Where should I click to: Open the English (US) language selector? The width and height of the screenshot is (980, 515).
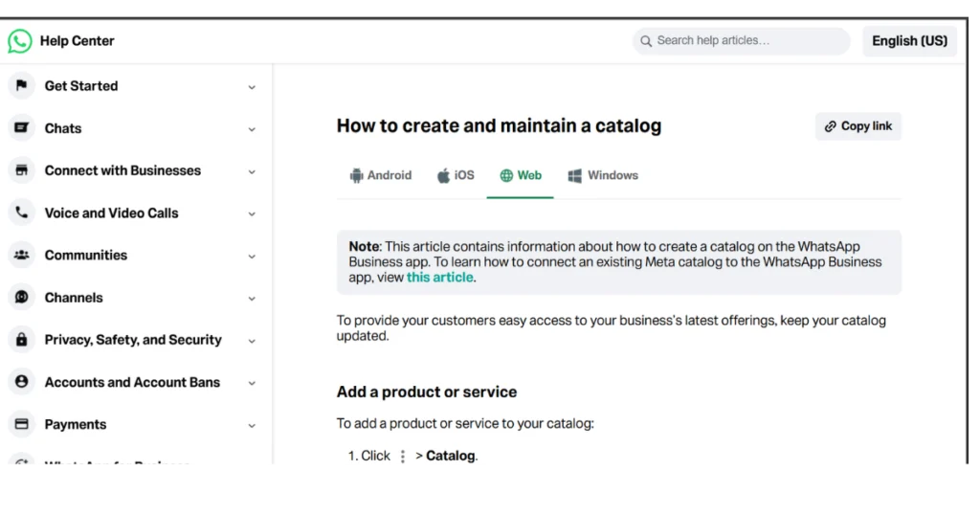[909, 41]
